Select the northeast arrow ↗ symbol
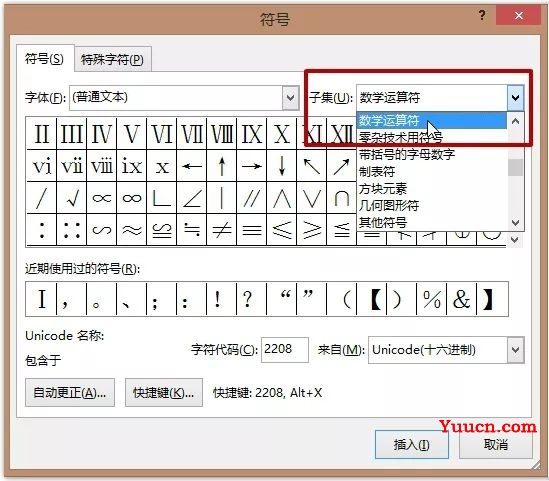Screen dimensions: 549x481 [x=341, y=166]
